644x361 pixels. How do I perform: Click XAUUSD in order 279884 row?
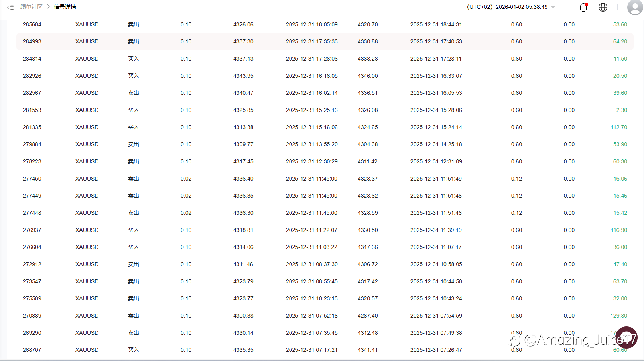pos(87,144)
